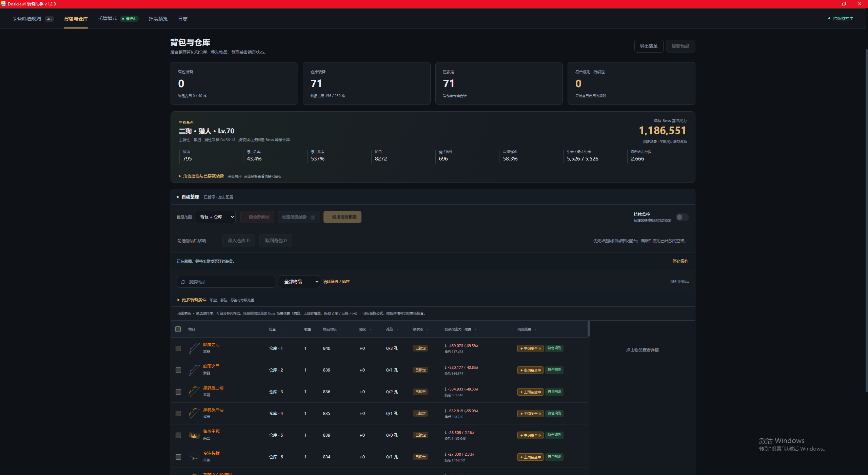Click the 黑鸦反曲弓 icon in the 仓库·4 row
Image resolution: width=868 pixels, height=475 pixels.
pos(194,414)
